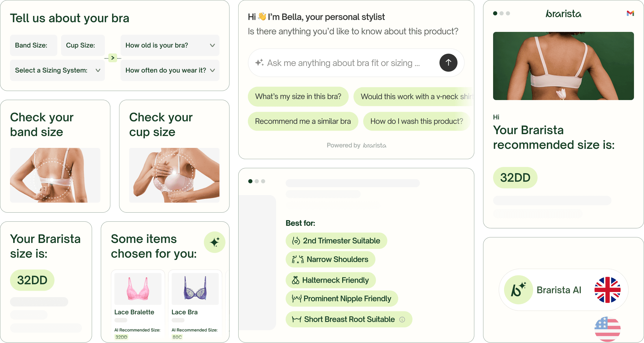Select the 2nd Trimester Suitable tag
This screenshot has height=343, width=644.
pos(336,241)
